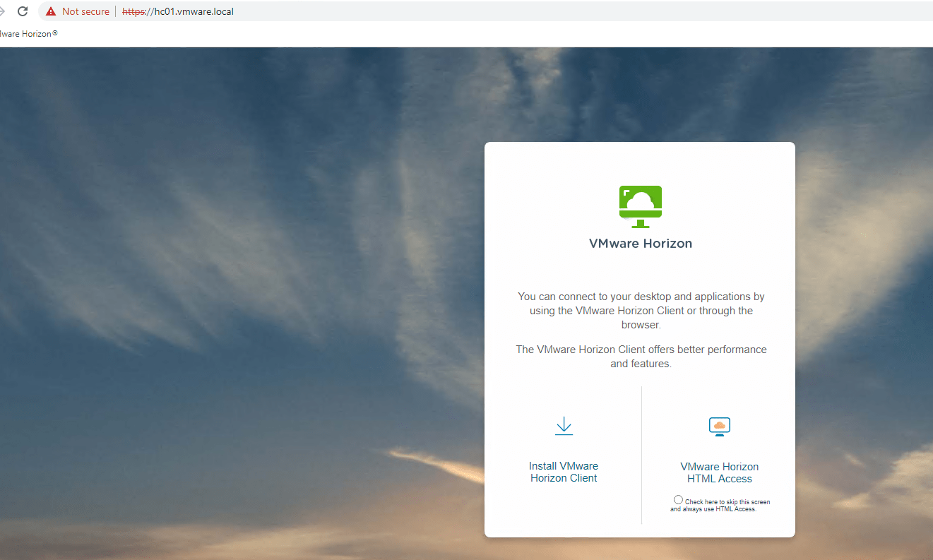Click the divider line between the two client options
The height and width of the screenshot is (560, 933).
641,455
